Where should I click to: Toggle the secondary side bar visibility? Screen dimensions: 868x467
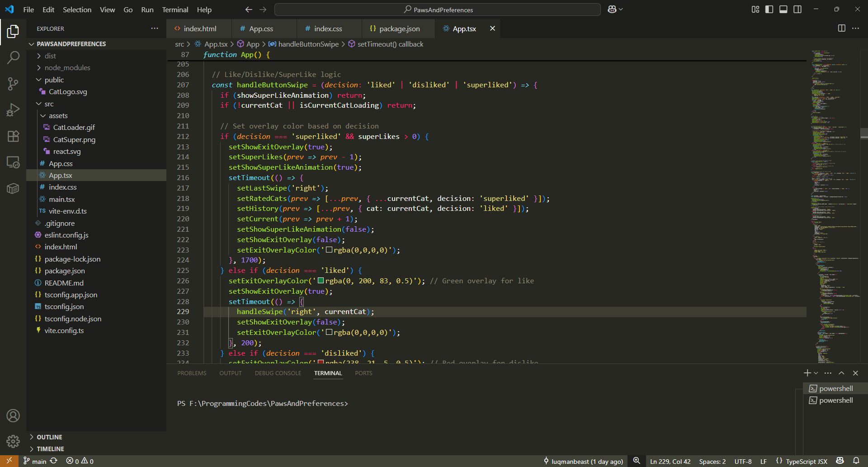click(797, 10)
